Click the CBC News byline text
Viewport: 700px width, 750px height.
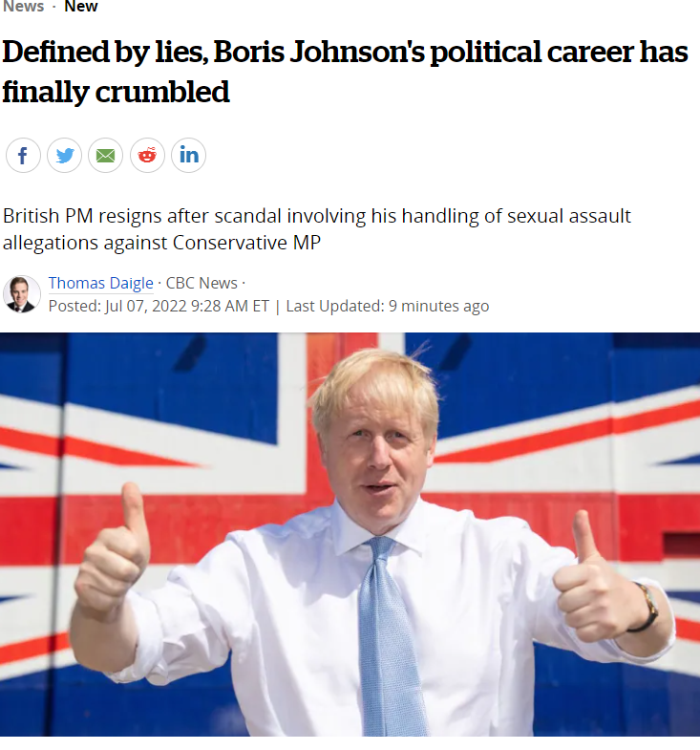[202, 283]
